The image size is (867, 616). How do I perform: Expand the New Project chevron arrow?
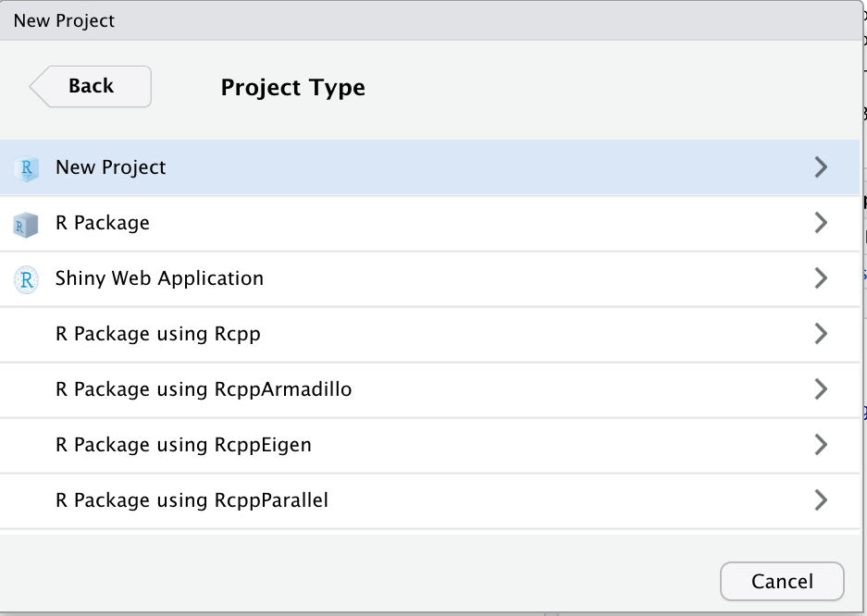pos(820,167)
